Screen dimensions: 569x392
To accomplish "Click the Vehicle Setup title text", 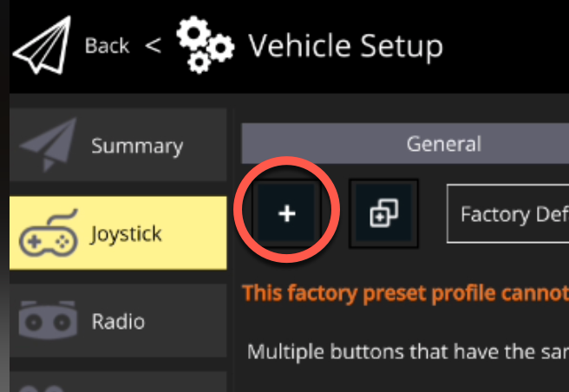I will coord(345,45).
